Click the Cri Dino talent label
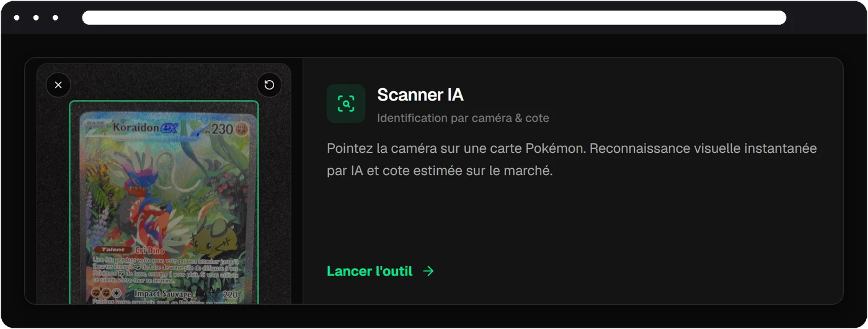 pyautogui.click(x=148, y=250)
